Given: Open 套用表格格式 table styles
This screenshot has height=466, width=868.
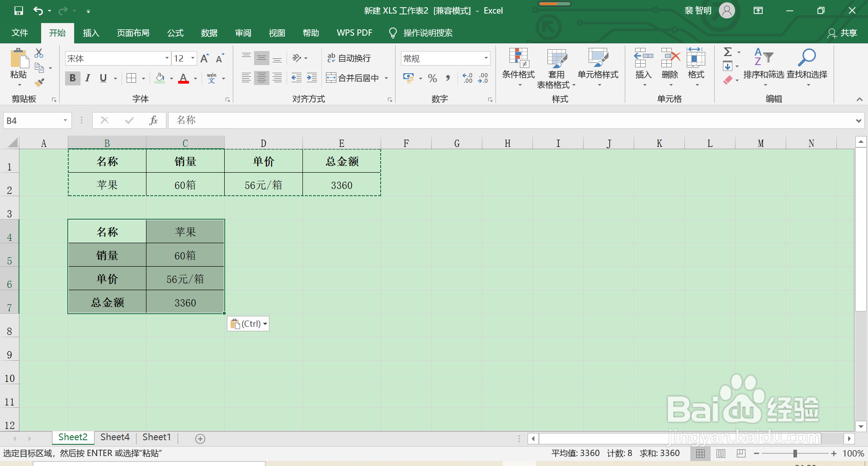Looking at the screenshot, I should [557, 68].
